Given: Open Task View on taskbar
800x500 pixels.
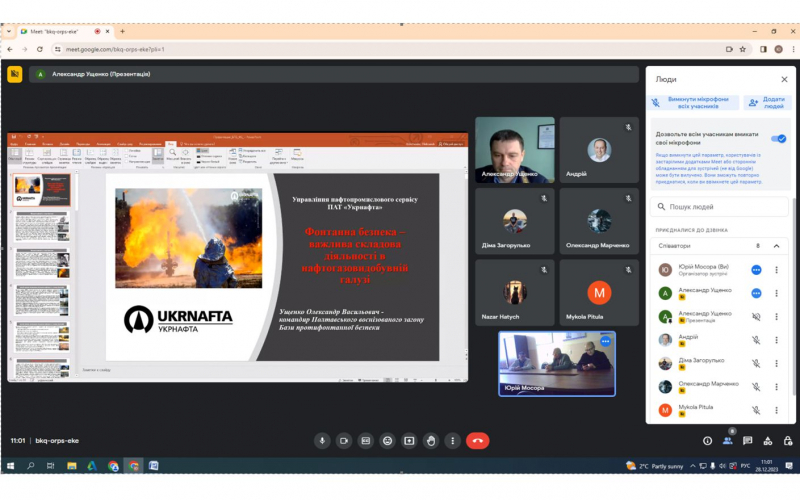Looking at the screenshot, I should (51, 466).
